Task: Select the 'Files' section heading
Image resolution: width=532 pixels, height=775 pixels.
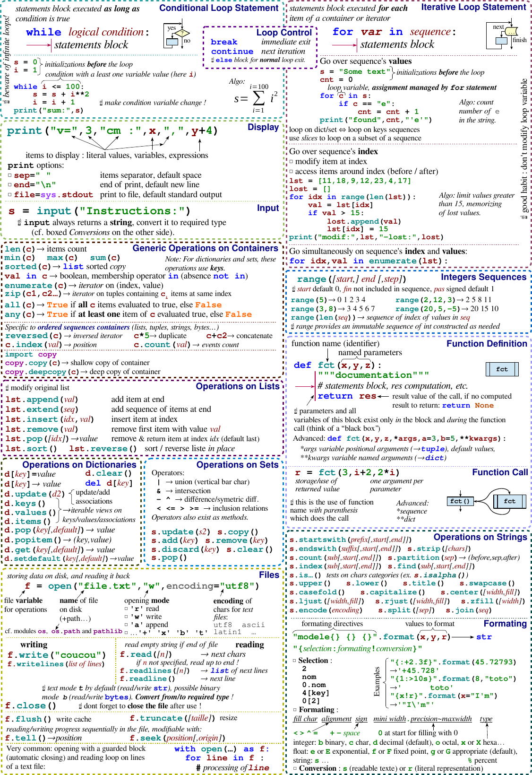Action: [269, 575]
